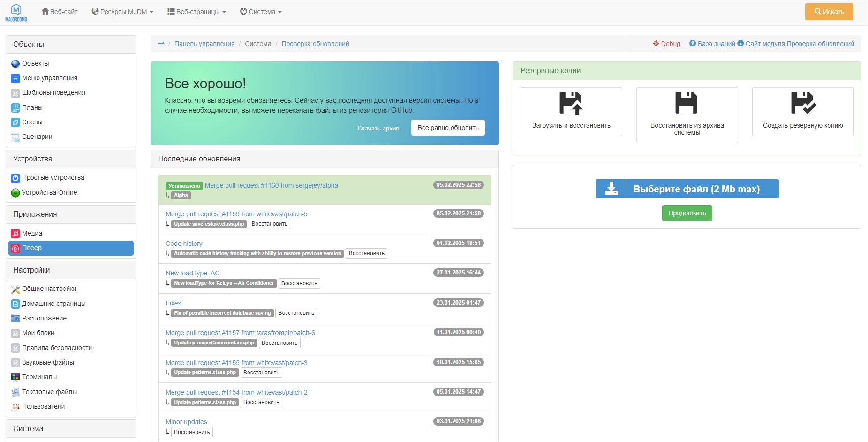
Task: Open the Ресурсы MJDM dropdown menu
Action: coord(122,12)
